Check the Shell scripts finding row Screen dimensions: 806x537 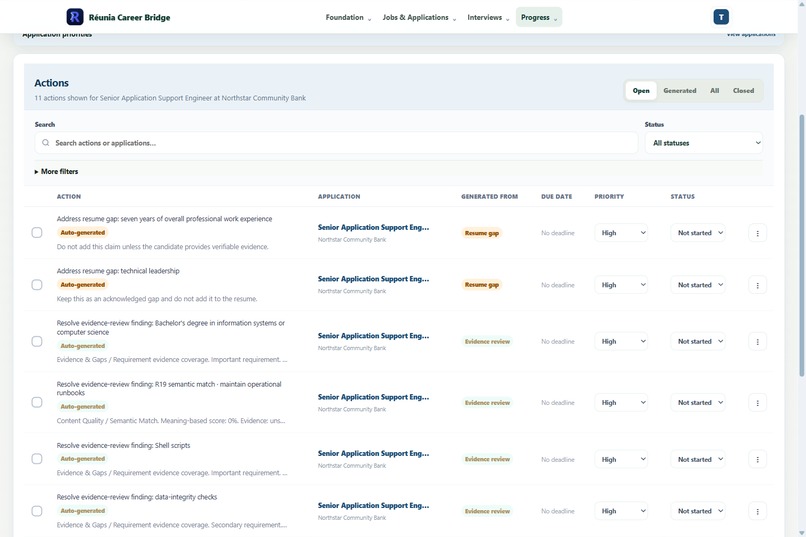coord(37,459)
